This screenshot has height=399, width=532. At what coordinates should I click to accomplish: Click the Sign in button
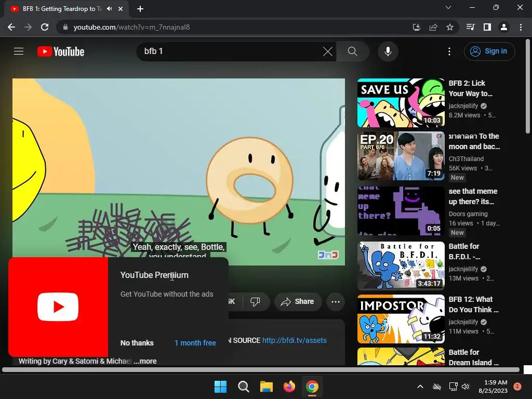tap(489, 51)
